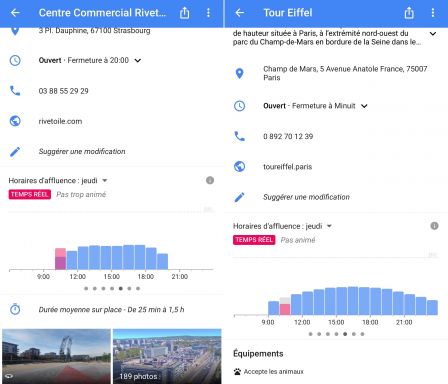The width and height of the screenshot is (448, 384).
Task: Open overflow menu on Tour Eiffel page
Action: [x=433, y=13]
